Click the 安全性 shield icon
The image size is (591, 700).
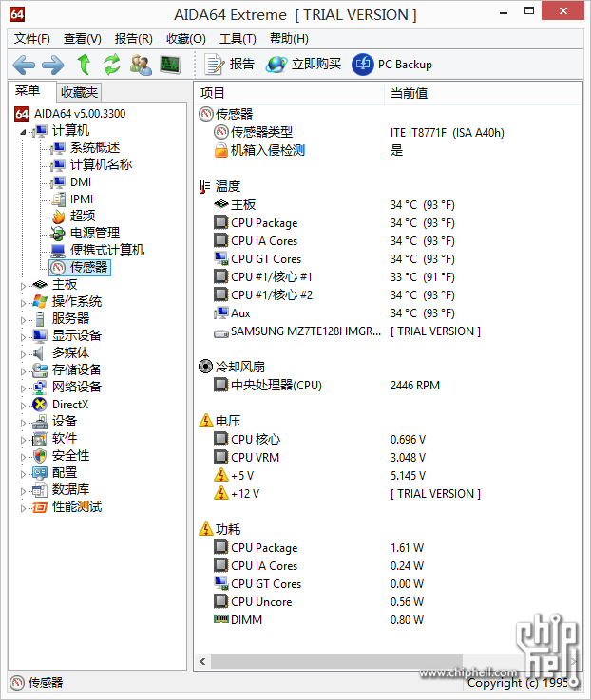(40, 456)
